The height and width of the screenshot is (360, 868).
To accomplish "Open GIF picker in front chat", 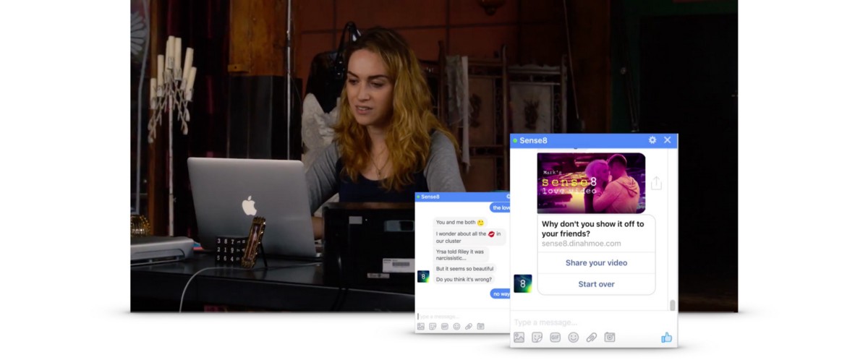I will (556, 338).
